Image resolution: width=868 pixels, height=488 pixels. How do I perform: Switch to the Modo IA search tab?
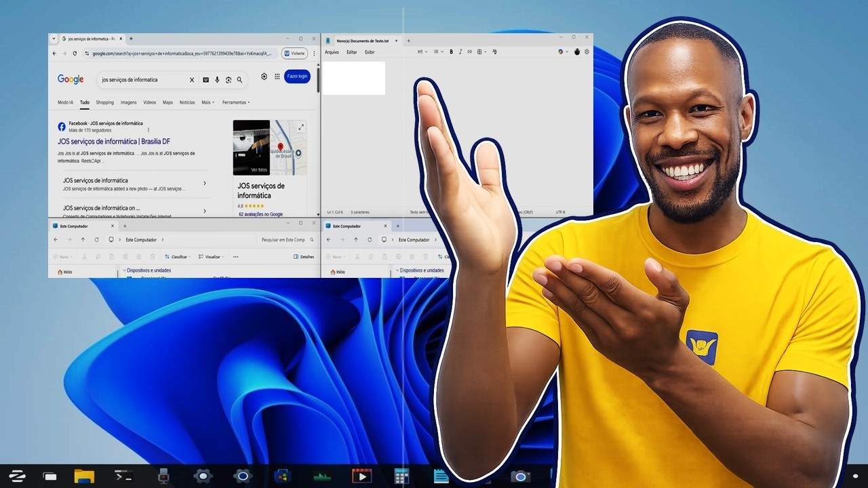click(65, 102)
